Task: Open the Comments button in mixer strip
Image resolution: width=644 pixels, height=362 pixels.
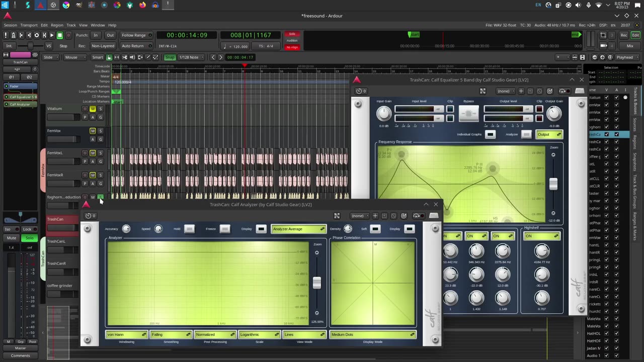Action: click(20, 355)
